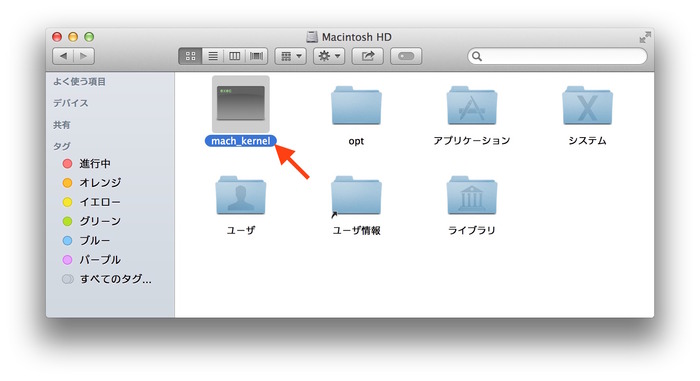This screenshot has height=381, width=700.
Task: Select the opt folder icon
Action: pos(356,105)
